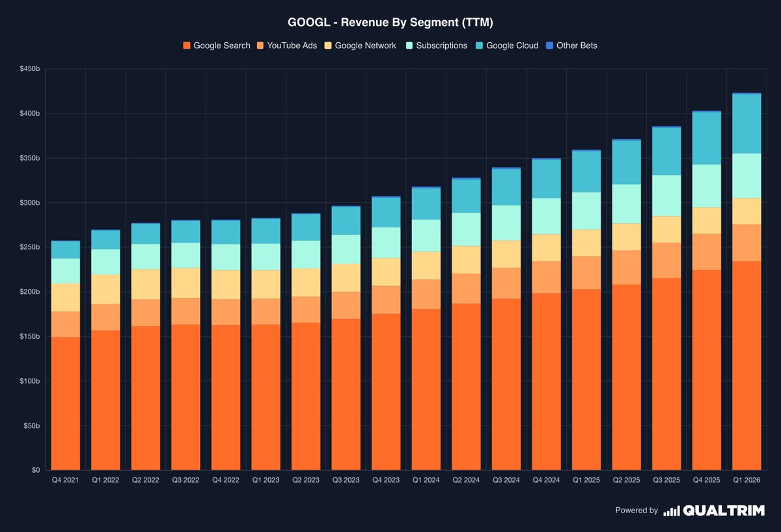Click the Q1 2023 x-axis label
The width and height of the screenshot is (781, 532).
(266, 480)
